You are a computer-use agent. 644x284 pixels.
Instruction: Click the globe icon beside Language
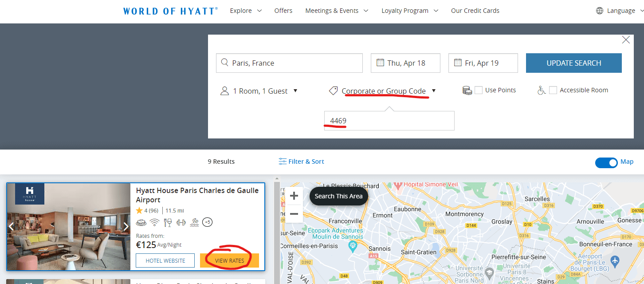pyautogui.click(x=600, y=11)
